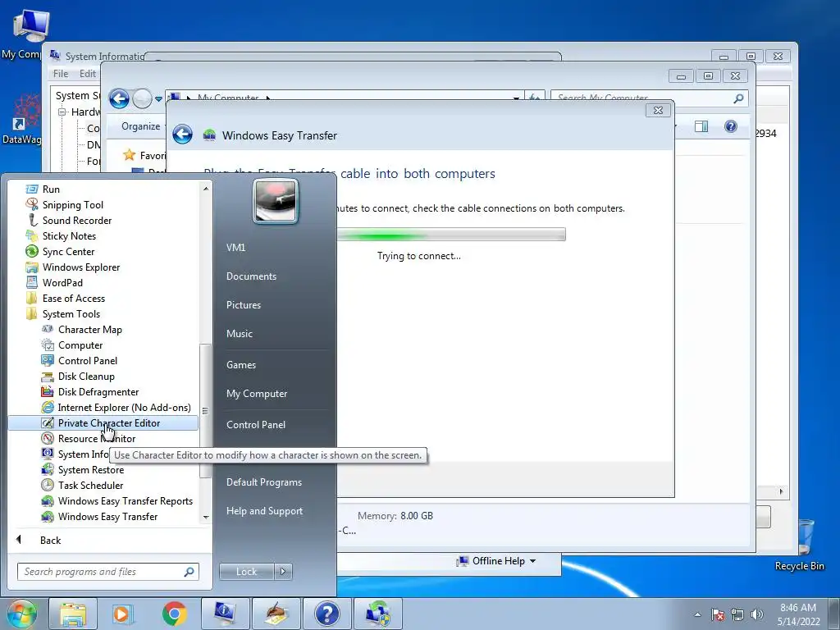The image size is (840, 630).
Task: Toggle the preview pane in My Computer
Action: [701, 126]
